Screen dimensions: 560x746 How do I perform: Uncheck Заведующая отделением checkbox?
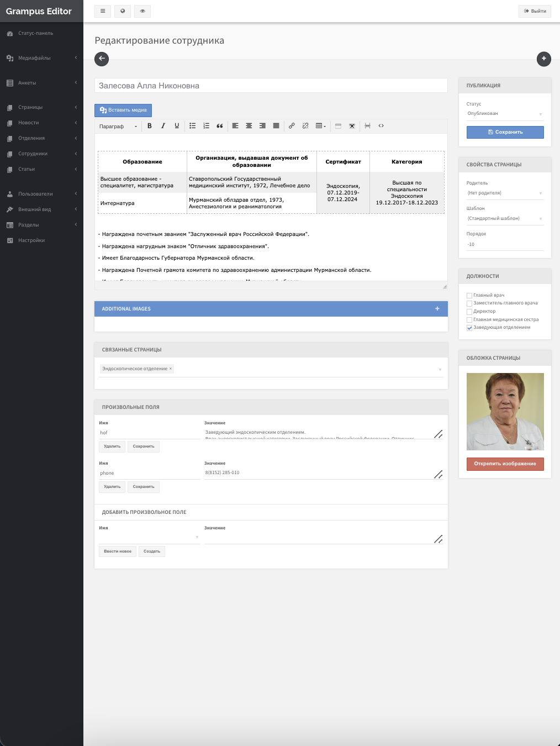pyautogui.click(x=469, y=328)
